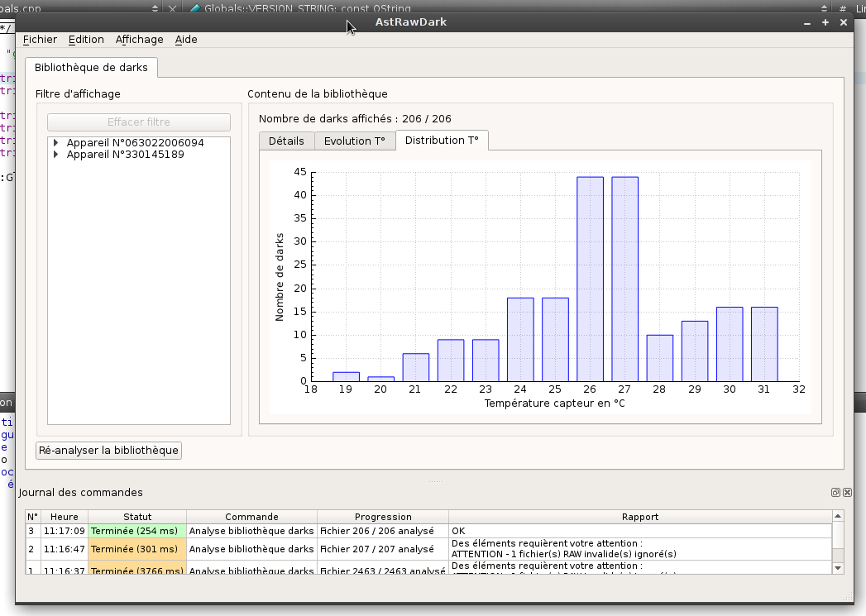Float the Journal des commandes panel
This screenshot has width=866, height=616.
click(835, 492)
